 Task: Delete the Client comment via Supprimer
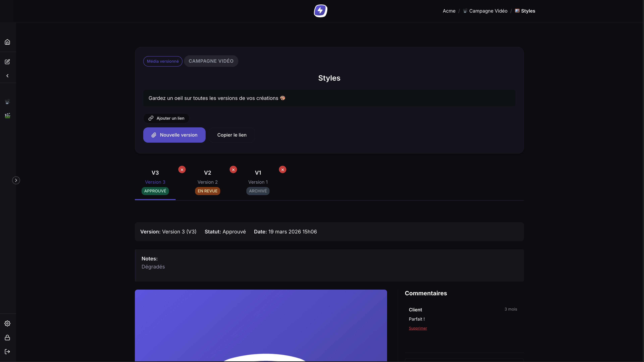pos(418,328)
